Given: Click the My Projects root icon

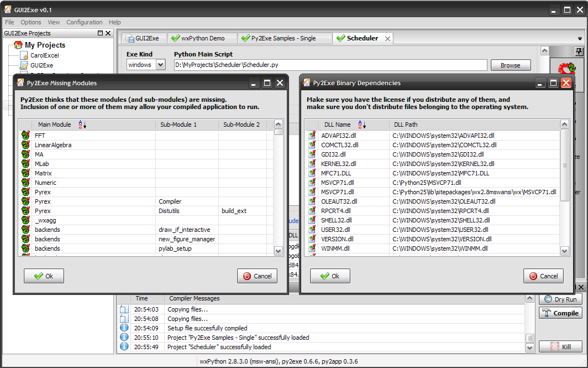Looking at the screenshot, I should (x=18, y=45).
